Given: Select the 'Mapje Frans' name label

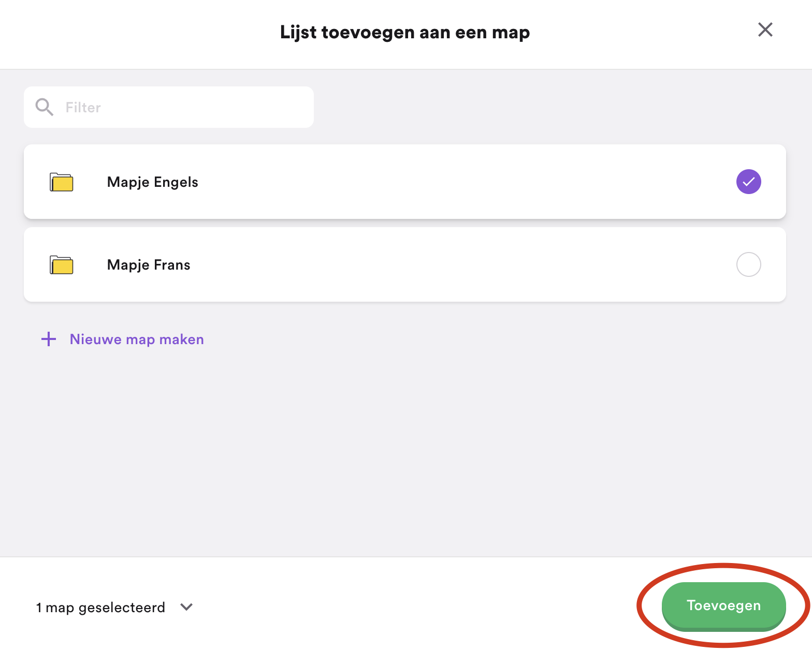Looking at the screenshot, I should coord(149,265).
